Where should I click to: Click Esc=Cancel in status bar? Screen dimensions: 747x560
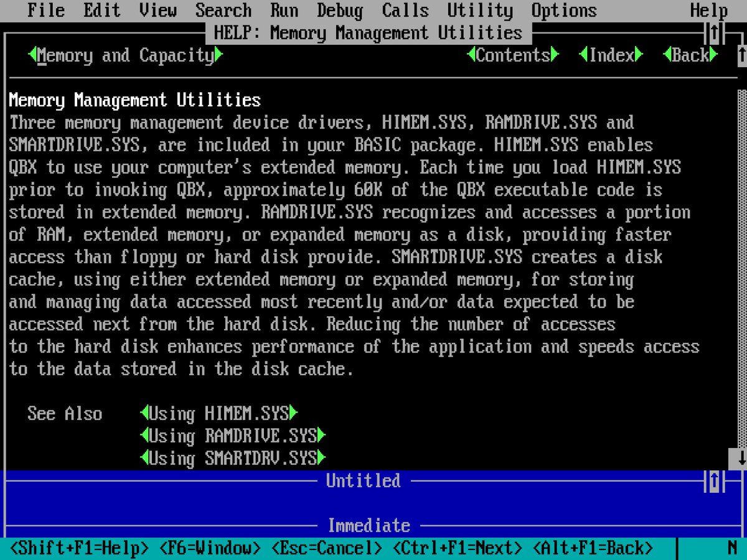coord(326,548)
